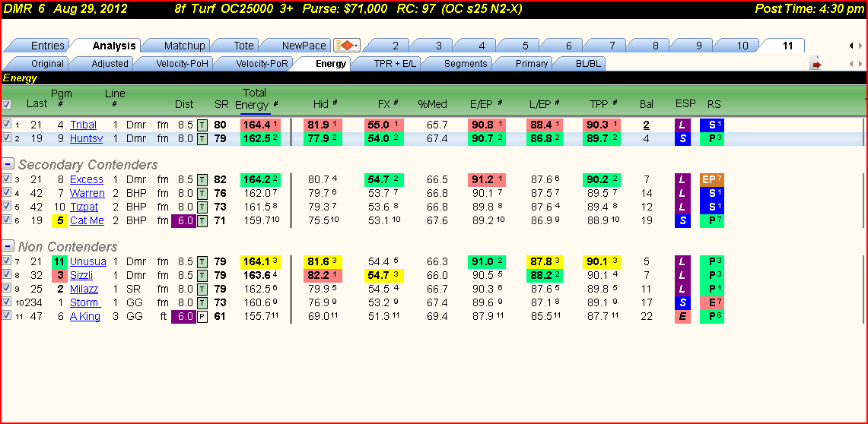Click the Last column header
868x424 pixels.
pyautogui.click(x=37, y=104)
